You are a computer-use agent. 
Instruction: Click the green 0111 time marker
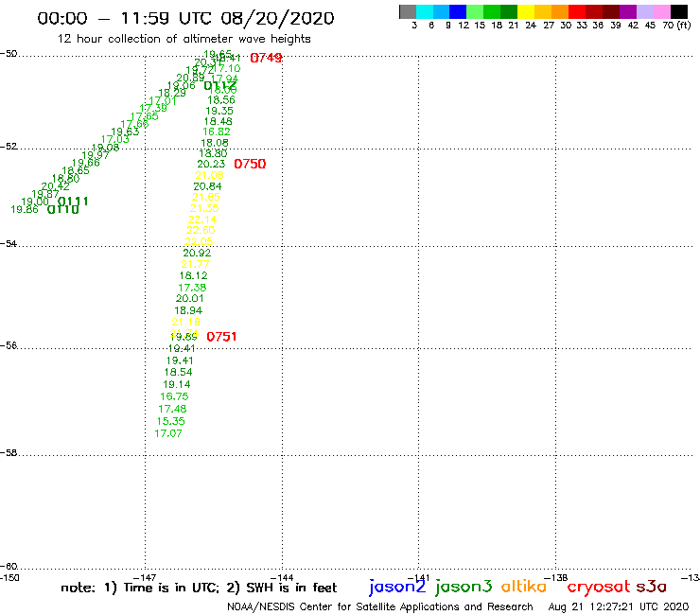click(x=73, y=201)
